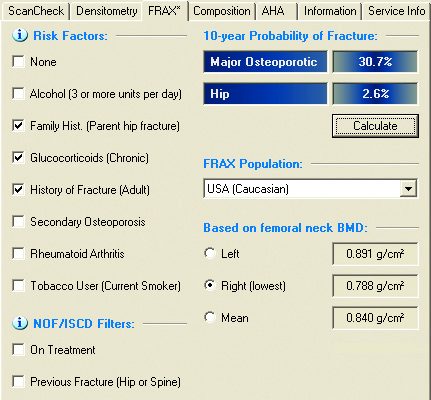This screenshot has height=400, width=431.
Task: Enable the On Treatment filter
Action: (x=18, y=350)
